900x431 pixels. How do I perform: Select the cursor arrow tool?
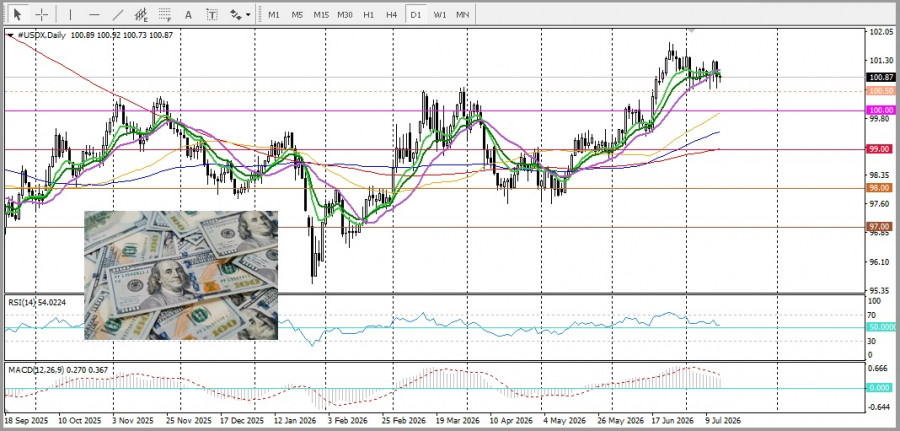pos(17,14)
